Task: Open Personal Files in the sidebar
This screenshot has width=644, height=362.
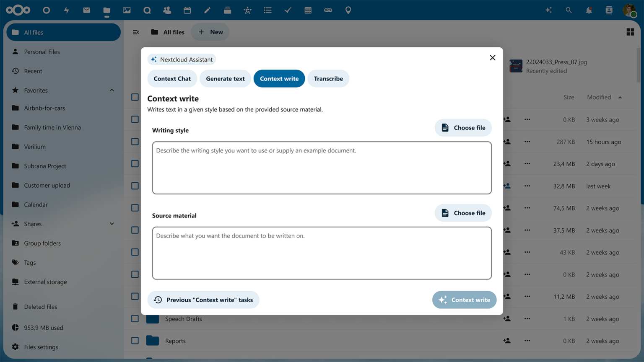Action: click(x=64, y=52)
